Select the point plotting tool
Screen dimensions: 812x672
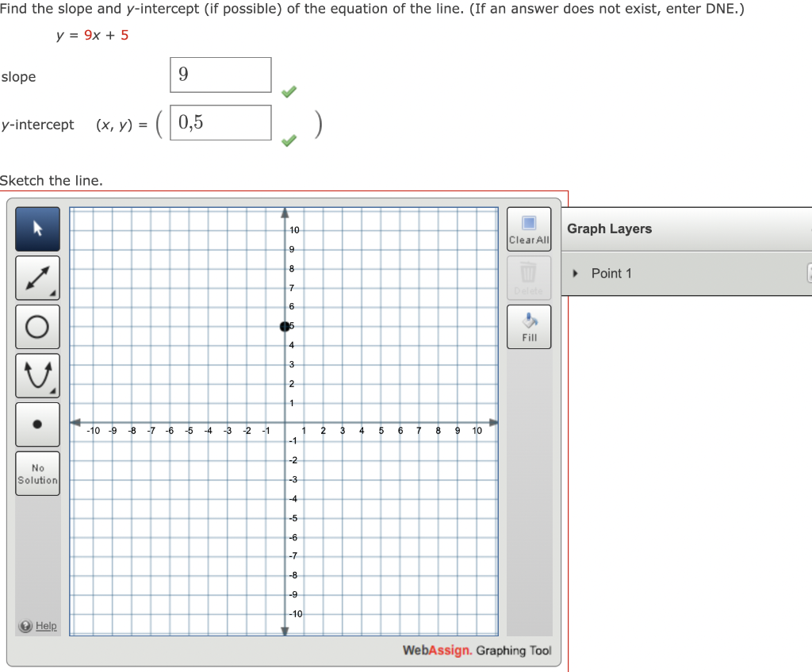(37, 424)
